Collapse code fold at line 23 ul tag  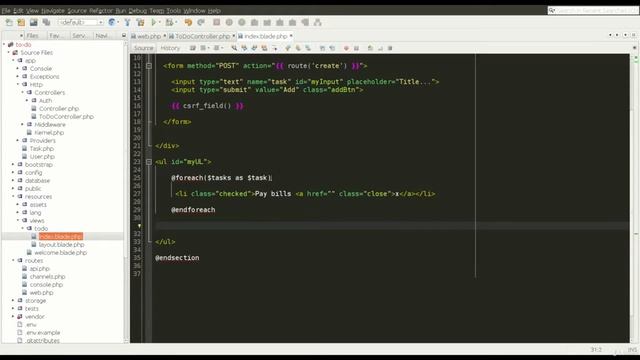149,162
